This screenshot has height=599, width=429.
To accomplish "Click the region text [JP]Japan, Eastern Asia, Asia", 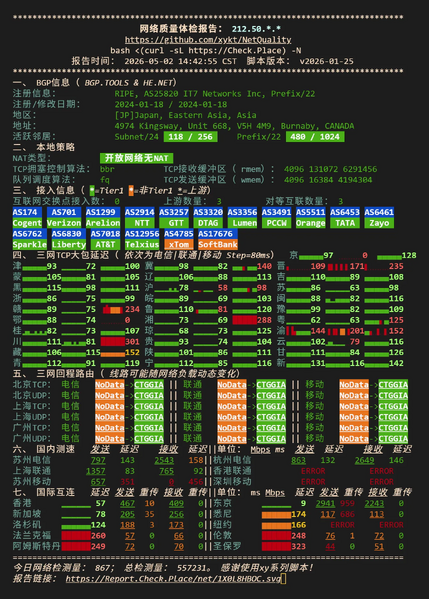I will pos(185,115).
